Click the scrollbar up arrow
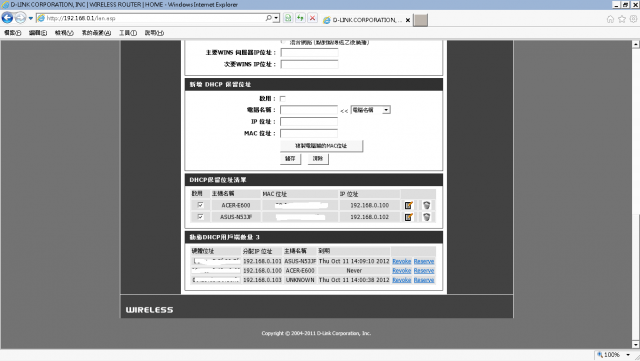This screenshot has width=640, height=361. [x=636, y=44]
